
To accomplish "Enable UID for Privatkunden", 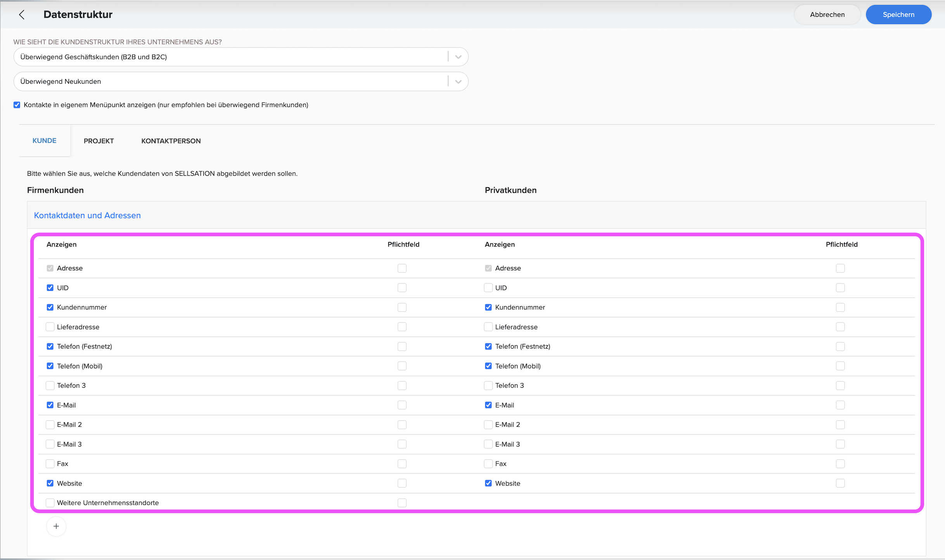I will [x=488, y=288].
